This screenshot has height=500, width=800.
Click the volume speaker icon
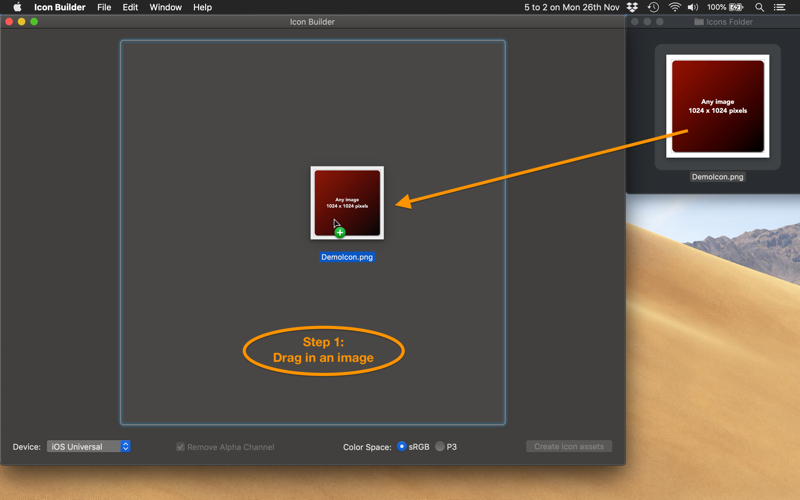click(692, 7)
